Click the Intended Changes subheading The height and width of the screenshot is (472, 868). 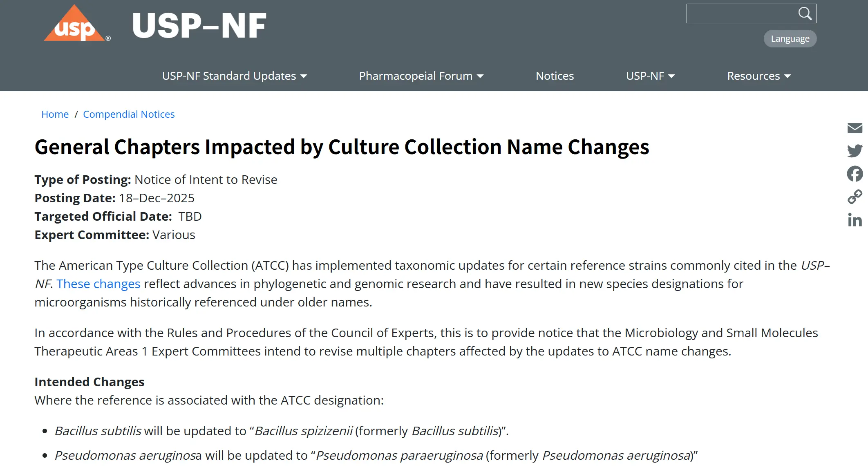(x=89, y=382)
